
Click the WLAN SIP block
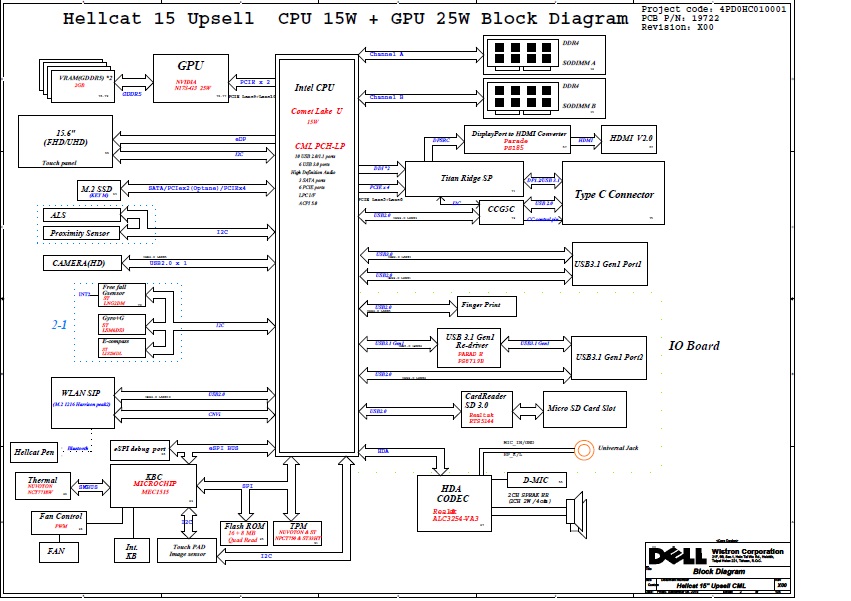84,401
